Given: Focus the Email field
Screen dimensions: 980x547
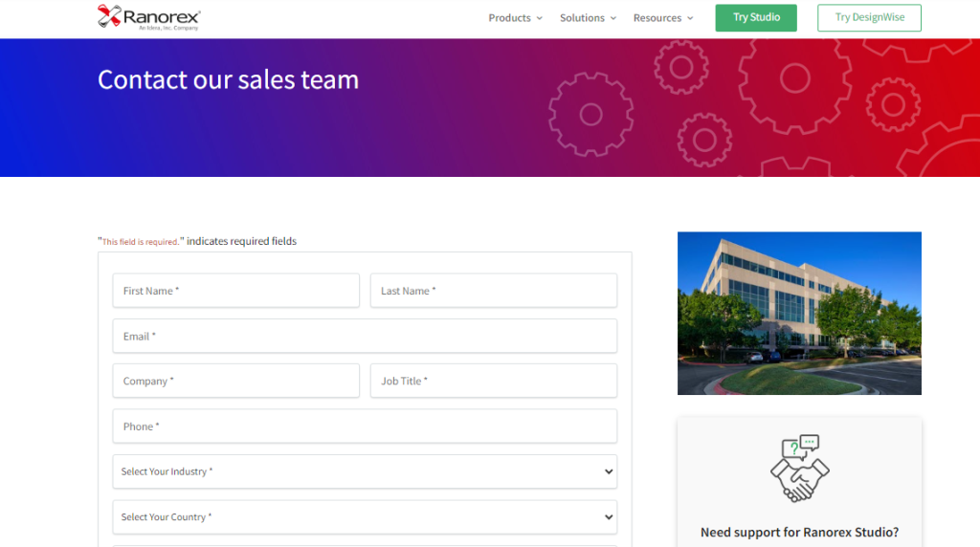Looking at the screenshot, I should click(x=365, y=336).
